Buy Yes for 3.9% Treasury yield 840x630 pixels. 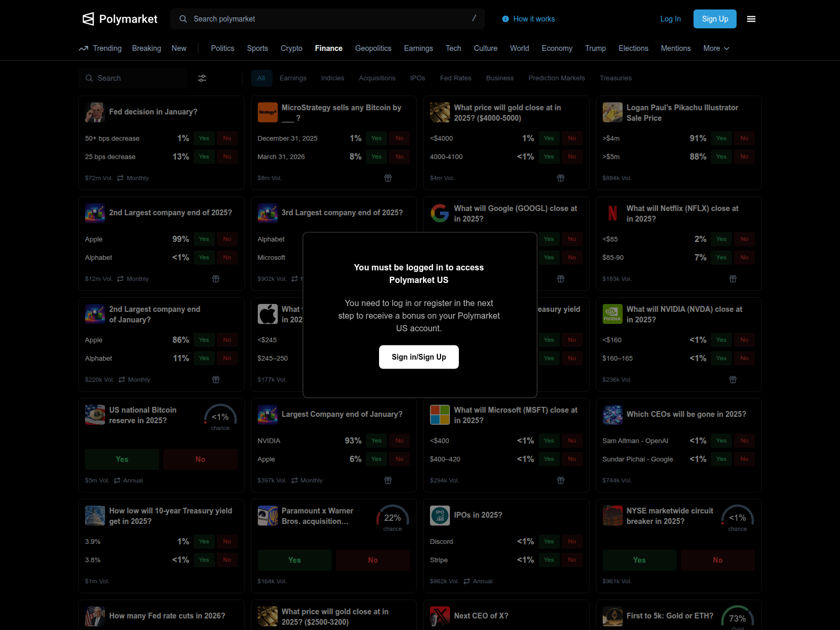tap(204, 542)
